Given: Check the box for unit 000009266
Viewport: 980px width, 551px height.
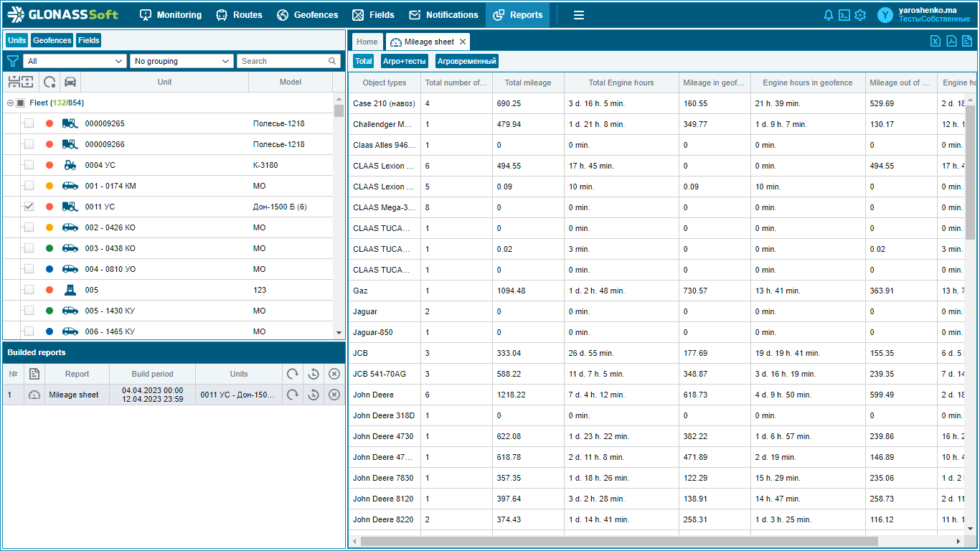Looking at the screenshot, I should coord(29,144).
